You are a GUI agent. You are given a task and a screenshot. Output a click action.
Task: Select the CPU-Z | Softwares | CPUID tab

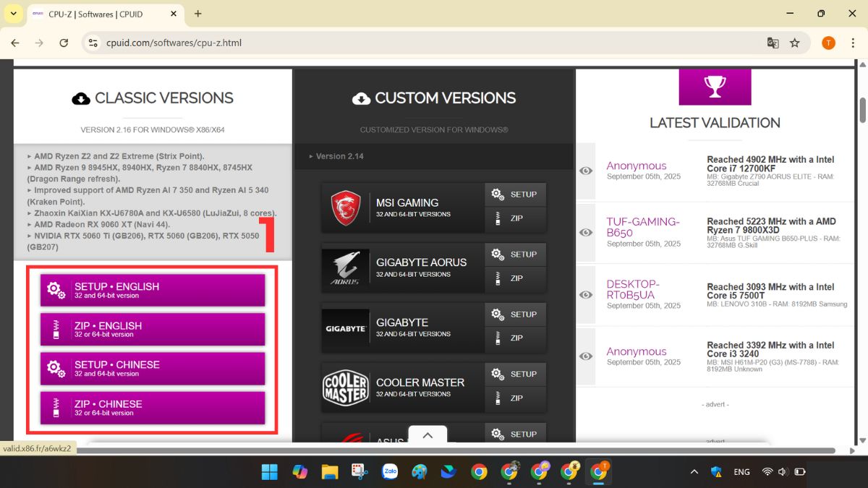point(105,14)
